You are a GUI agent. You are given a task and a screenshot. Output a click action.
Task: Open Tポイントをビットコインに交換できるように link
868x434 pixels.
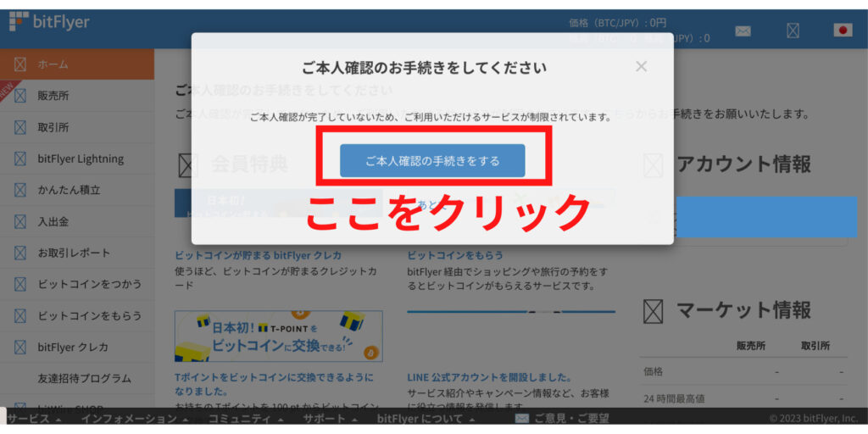(274, 384)
